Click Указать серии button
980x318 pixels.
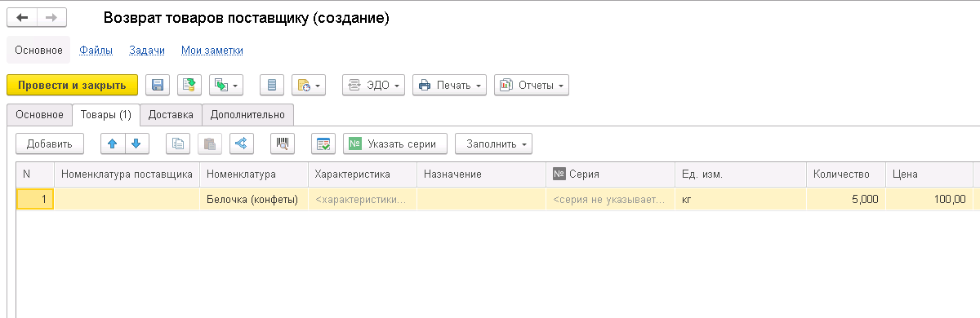[395, 144]
